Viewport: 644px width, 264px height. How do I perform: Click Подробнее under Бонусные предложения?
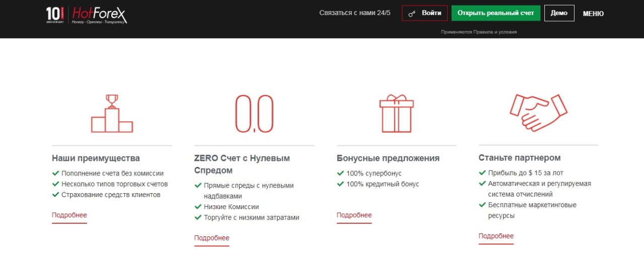[x=354, y=215]
